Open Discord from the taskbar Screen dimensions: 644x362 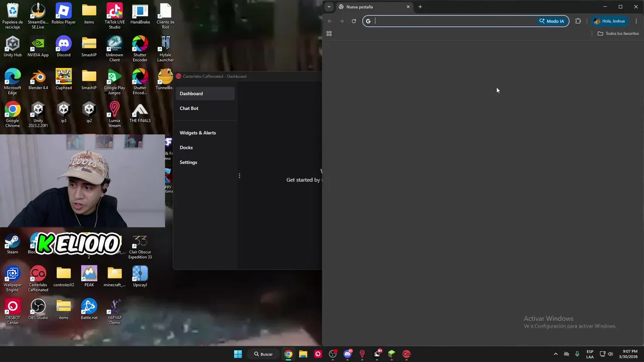coord(347,354)
